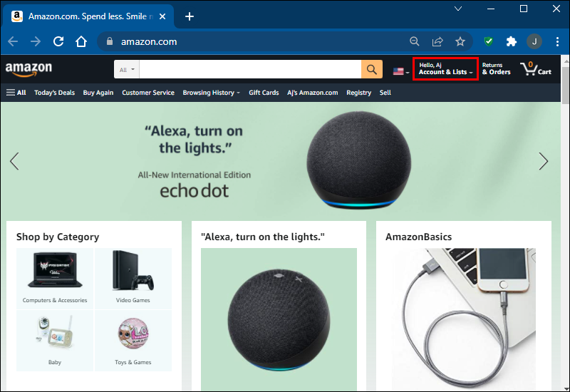Viewport: 570px width, 392px height.
Task: Select the Amazon.com browser tab
Action: pos(88,16)
